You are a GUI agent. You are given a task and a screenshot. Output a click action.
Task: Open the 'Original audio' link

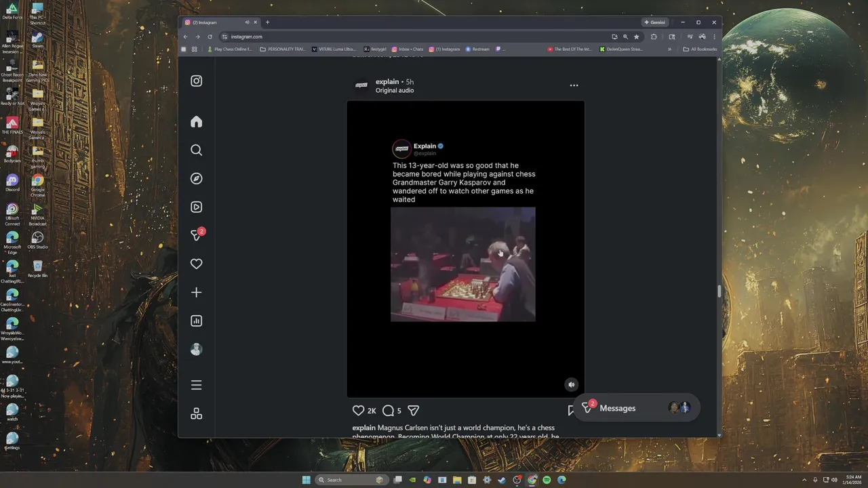[x=395, y=91]
